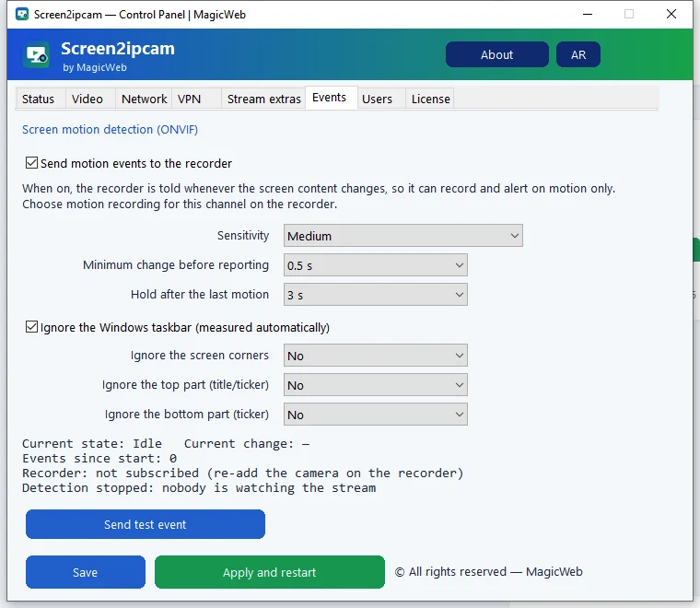Image resolution: width=700 pixels, height=608 pixels.
Task: Click Apply and restart button
Action: click(270, 572)
